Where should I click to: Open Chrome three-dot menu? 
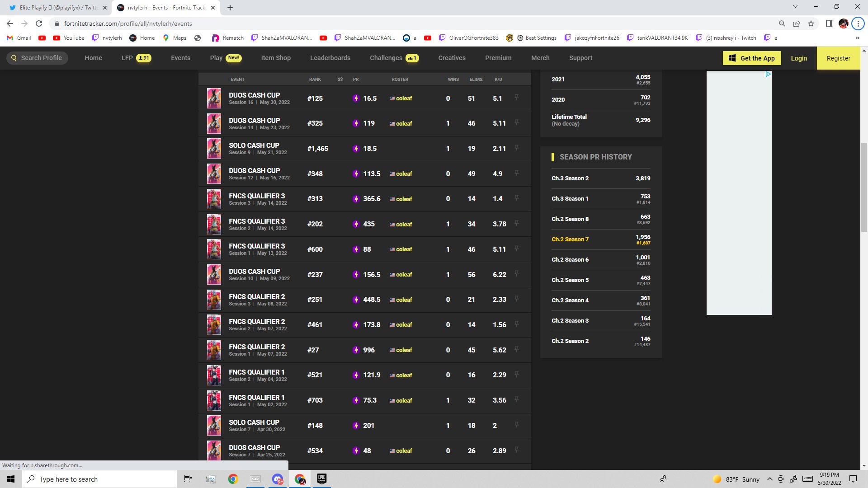coord(858,23)
